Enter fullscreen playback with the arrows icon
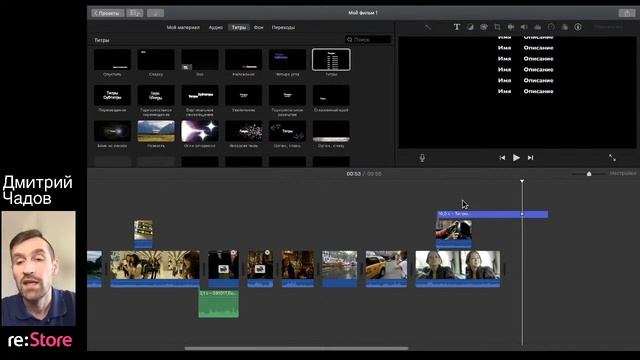This screenshot has width=640, height=360. (612, 158)
